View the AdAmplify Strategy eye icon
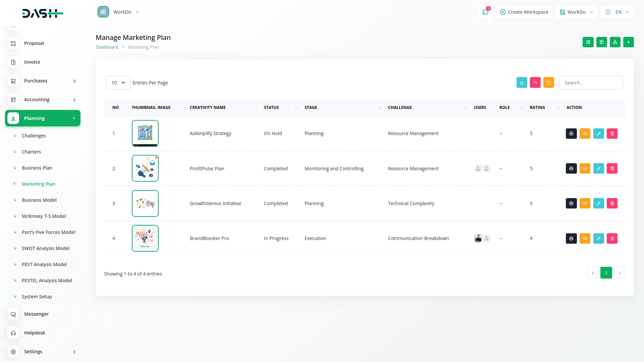 click(585, 133)
